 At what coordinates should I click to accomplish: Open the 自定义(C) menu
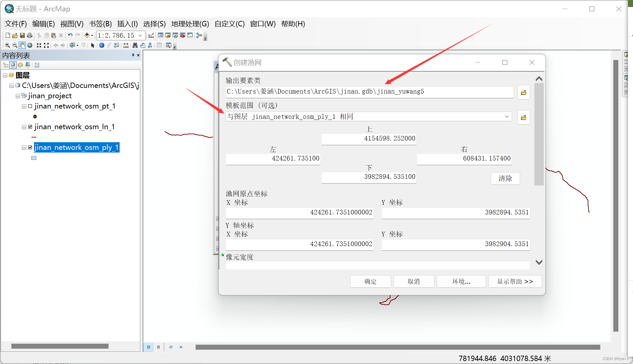[230, 24]
